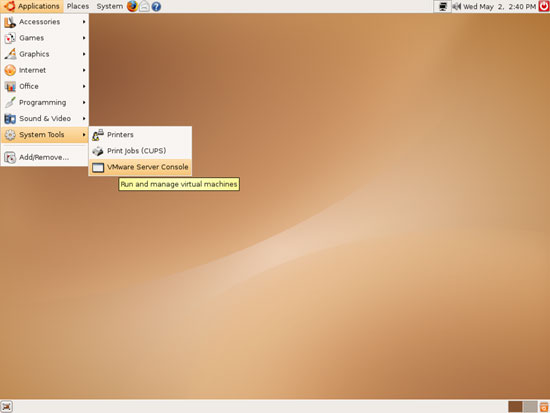Click the blue help question mark icon
Image resolution: width=550 pixels, height=413 pixels.
pyautogui.click(x=156, y=6)
